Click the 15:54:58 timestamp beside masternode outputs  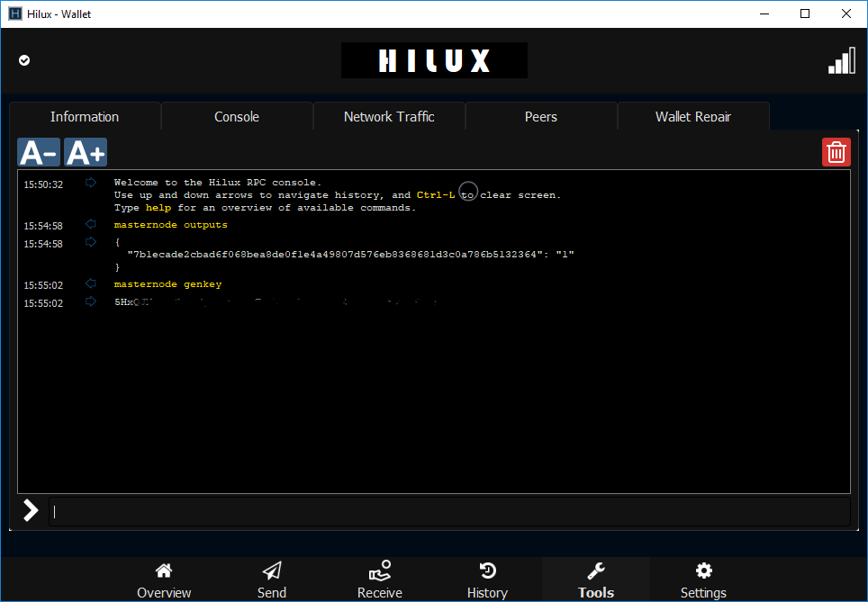[43, 226]
